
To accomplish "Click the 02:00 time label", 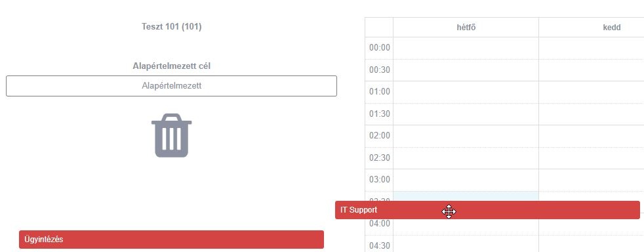I will (380, 136).
